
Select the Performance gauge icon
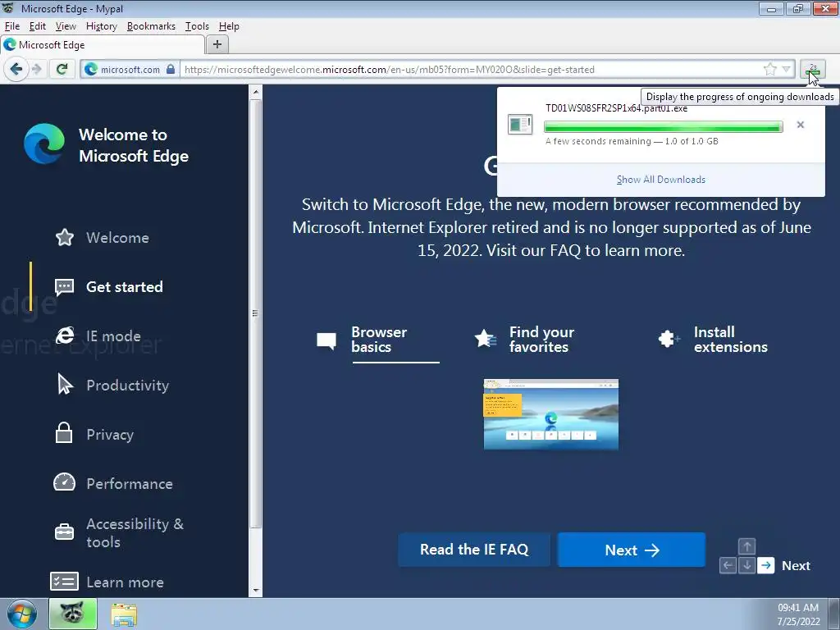pos(64,482)
